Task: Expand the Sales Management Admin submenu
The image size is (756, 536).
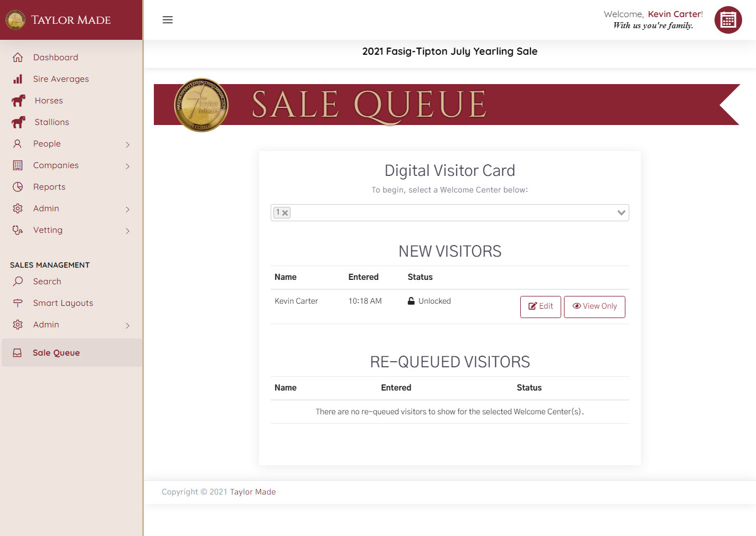Action: pos(127,325)
